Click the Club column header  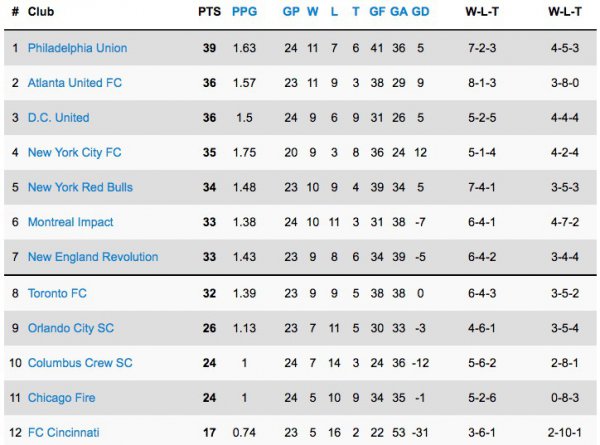tap(41, 12)
